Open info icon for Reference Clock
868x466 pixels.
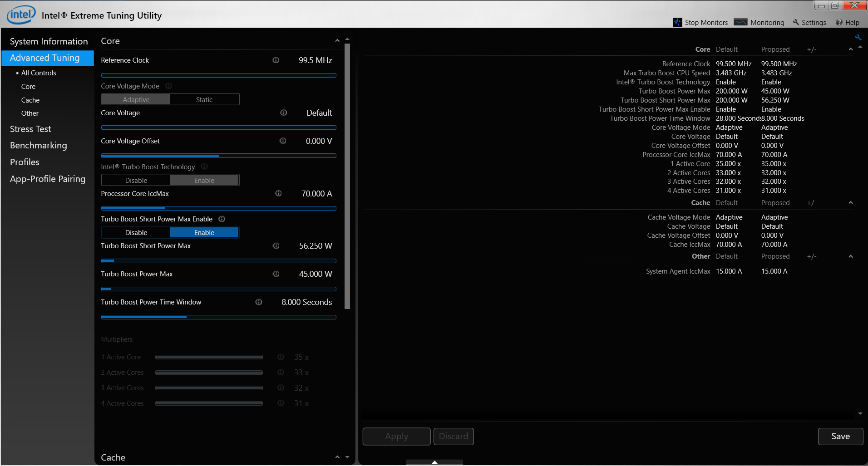(x=276, y=60)
